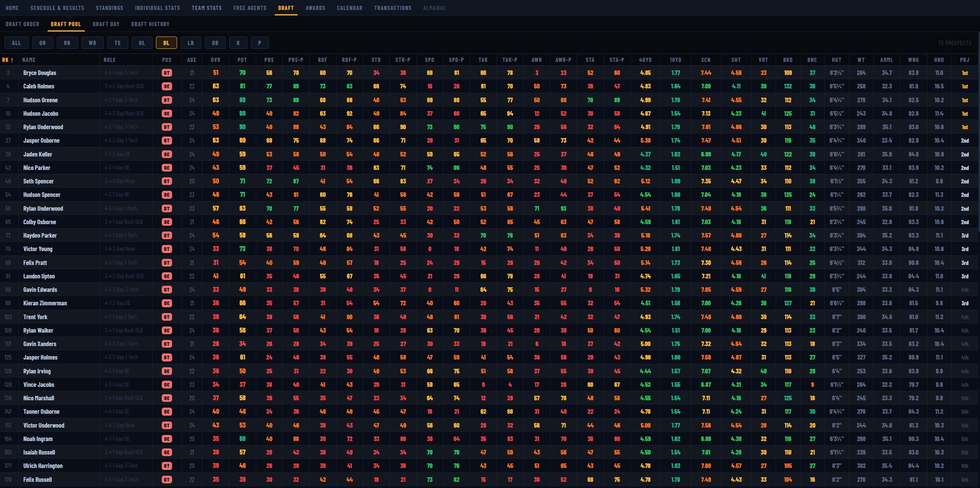Sort table by AGE column
The height and width of the screenshot is (488, 980).
pos(192,60)
